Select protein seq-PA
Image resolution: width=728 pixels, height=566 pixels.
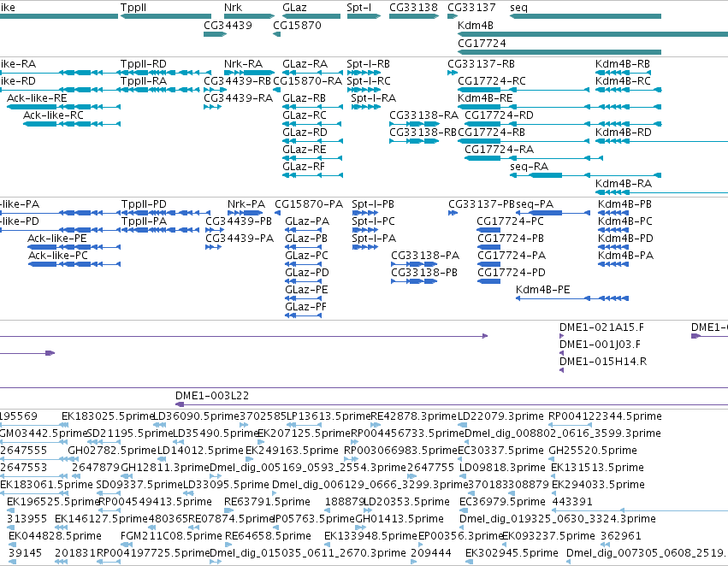pos(553,213)
